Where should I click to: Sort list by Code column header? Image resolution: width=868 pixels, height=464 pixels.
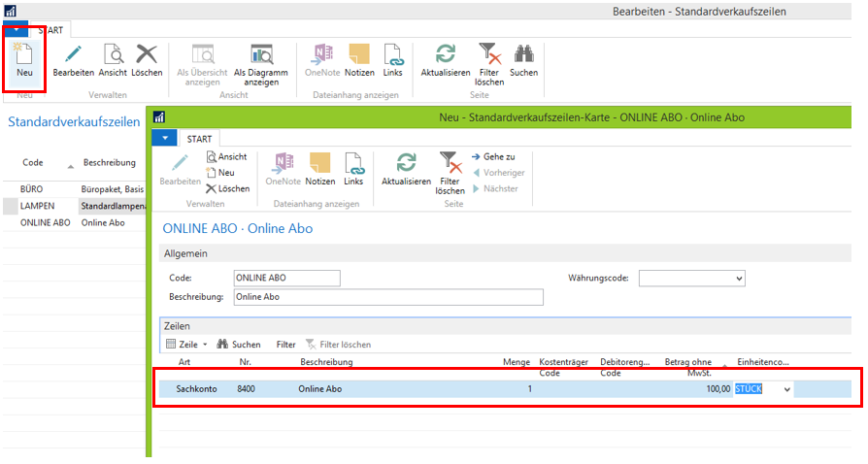click(33, 162)
